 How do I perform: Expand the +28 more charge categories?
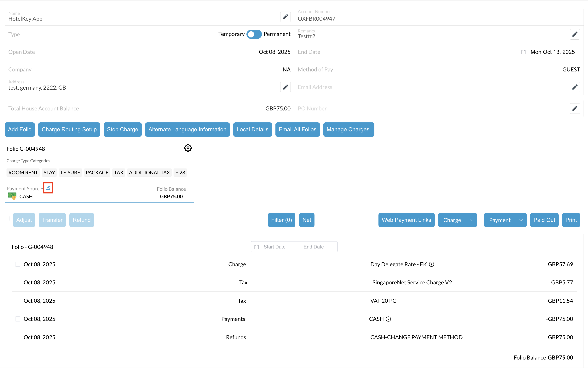point(180,173)
